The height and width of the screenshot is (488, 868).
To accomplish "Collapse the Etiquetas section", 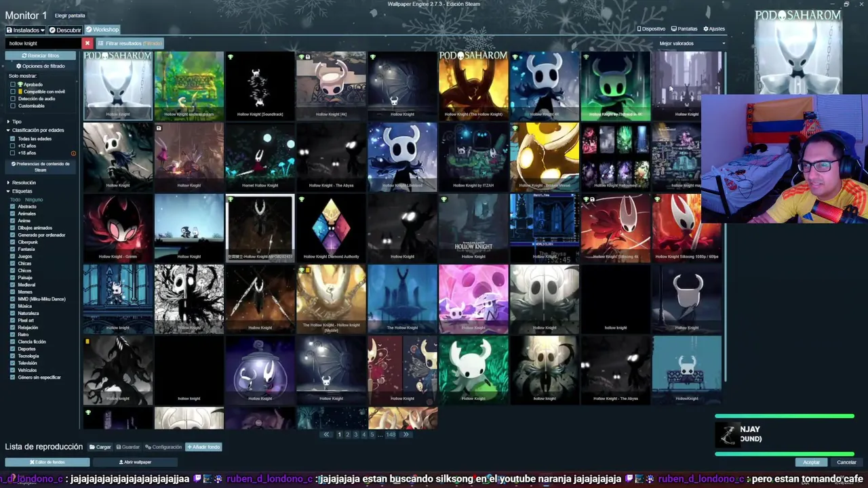I will click(x=20, y=191).
